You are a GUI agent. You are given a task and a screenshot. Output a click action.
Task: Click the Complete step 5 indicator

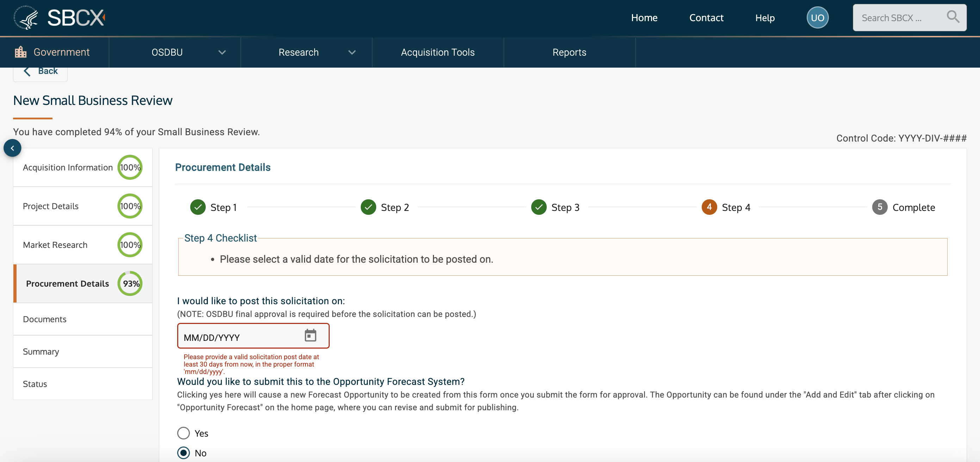[x=880, y=207]
